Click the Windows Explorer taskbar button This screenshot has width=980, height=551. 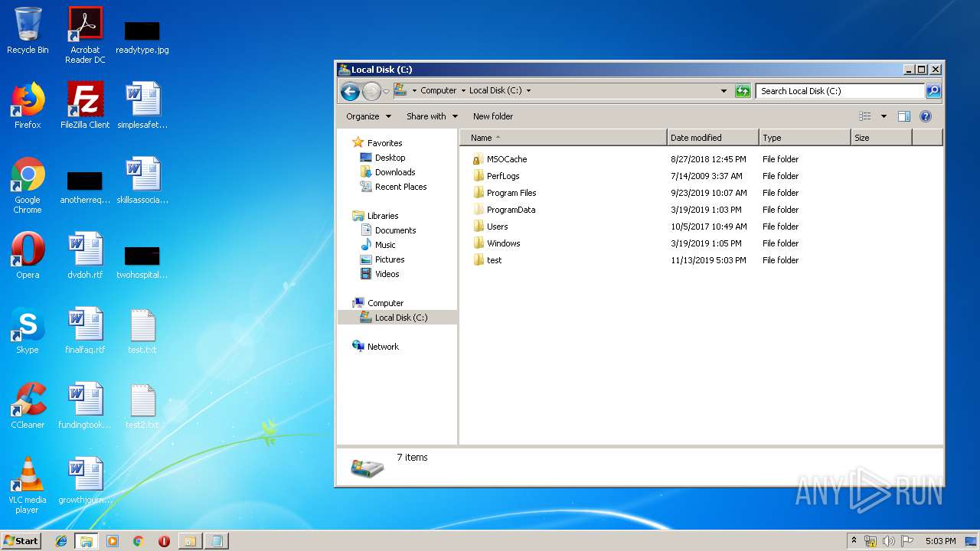(x=87, y=541)
